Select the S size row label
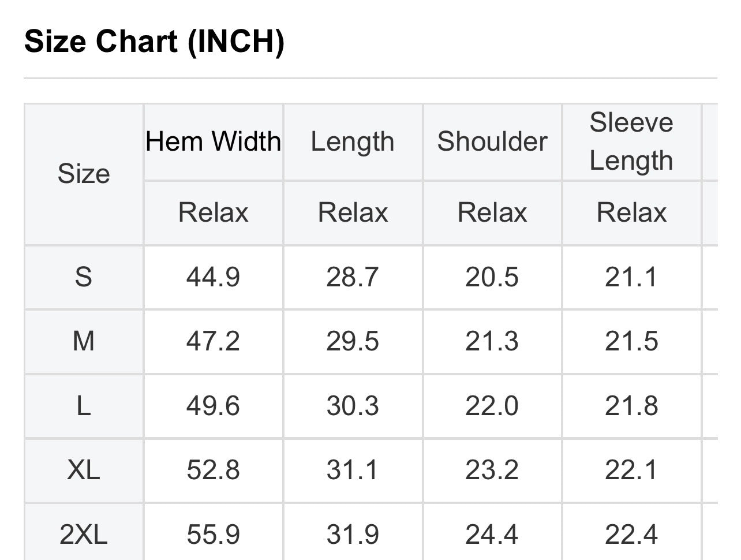 pyautogui.click(x=84, y=277)
